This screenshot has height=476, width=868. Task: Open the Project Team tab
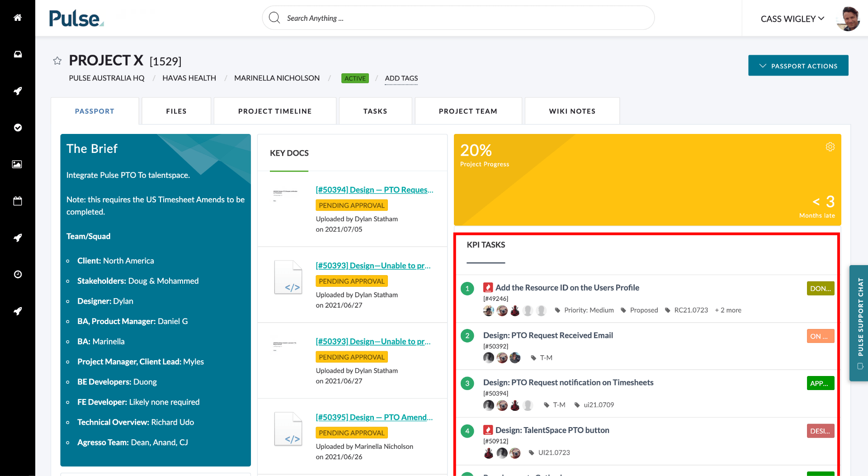(468, 111)
